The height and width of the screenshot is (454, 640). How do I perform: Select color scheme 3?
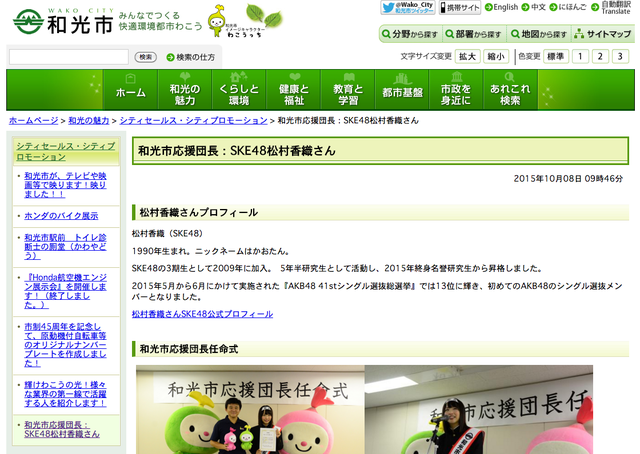pos(620,56)
